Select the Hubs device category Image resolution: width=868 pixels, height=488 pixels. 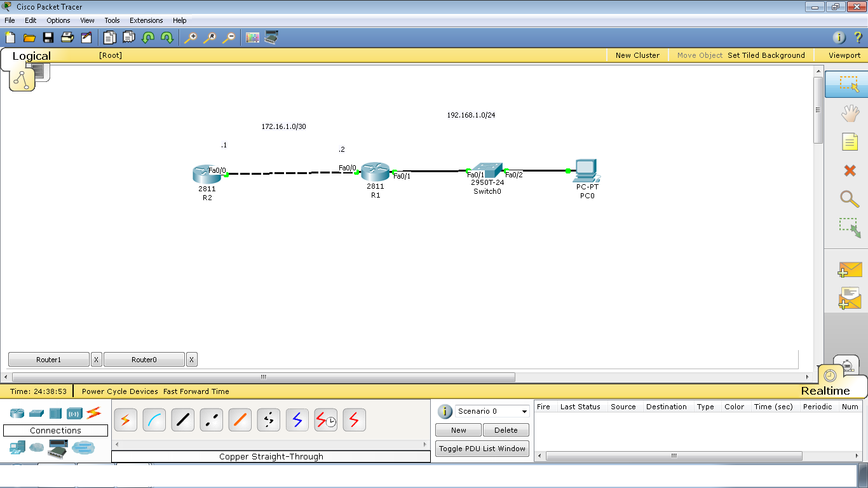[x=55, y=414]
